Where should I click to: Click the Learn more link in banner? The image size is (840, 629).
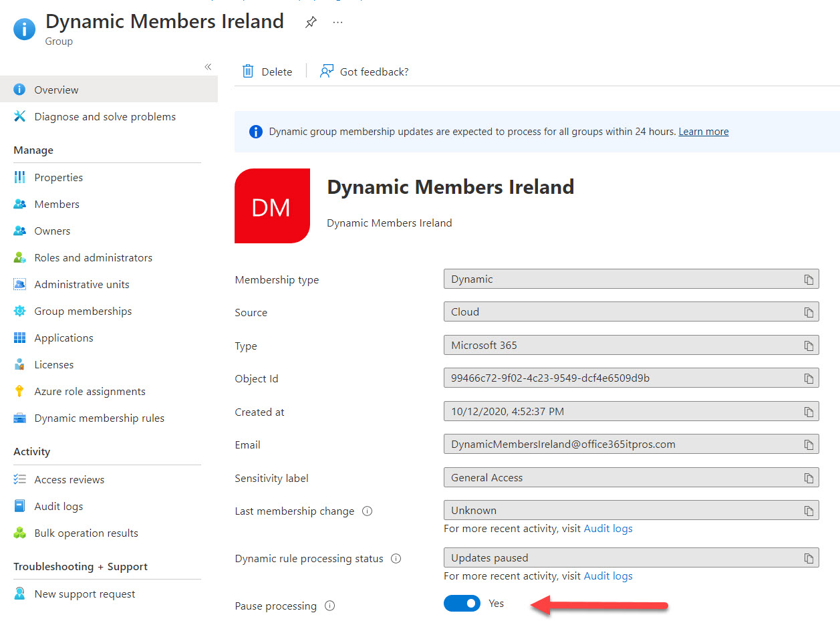(x=704, y=132)
